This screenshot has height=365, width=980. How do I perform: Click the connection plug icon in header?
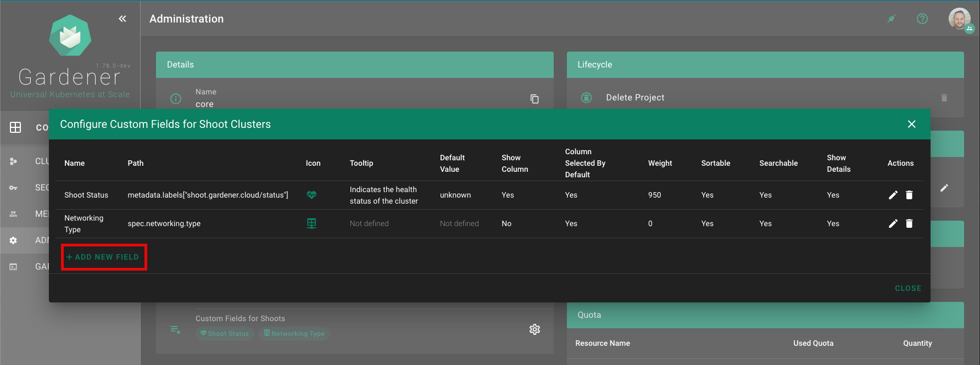(892, 19)
